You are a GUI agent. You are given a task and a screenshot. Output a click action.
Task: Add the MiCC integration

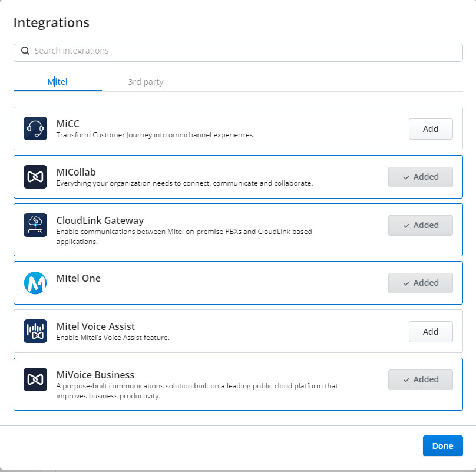(x=431, y=129)
